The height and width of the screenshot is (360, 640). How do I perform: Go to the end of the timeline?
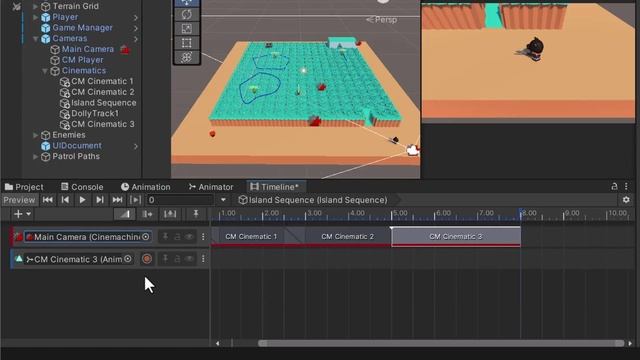(117, 200)
